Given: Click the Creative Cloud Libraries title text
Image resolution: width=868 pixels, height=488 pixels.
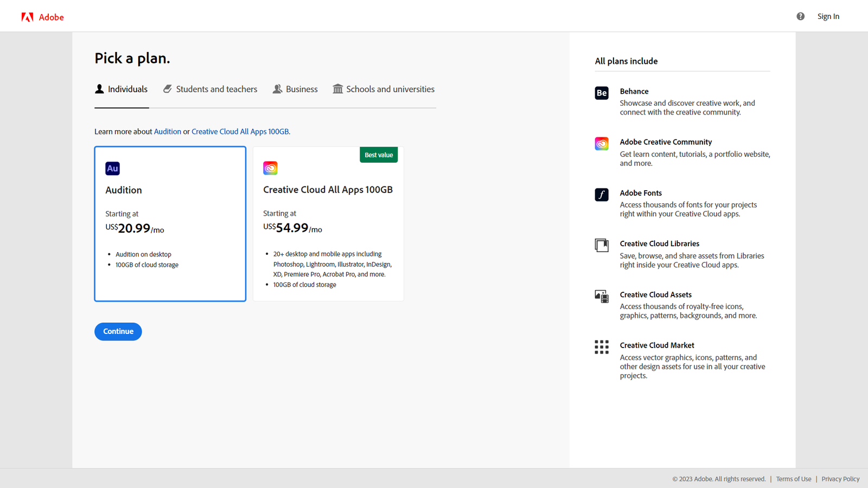Looking at the screenshot, I should click(x=660, y=244).
